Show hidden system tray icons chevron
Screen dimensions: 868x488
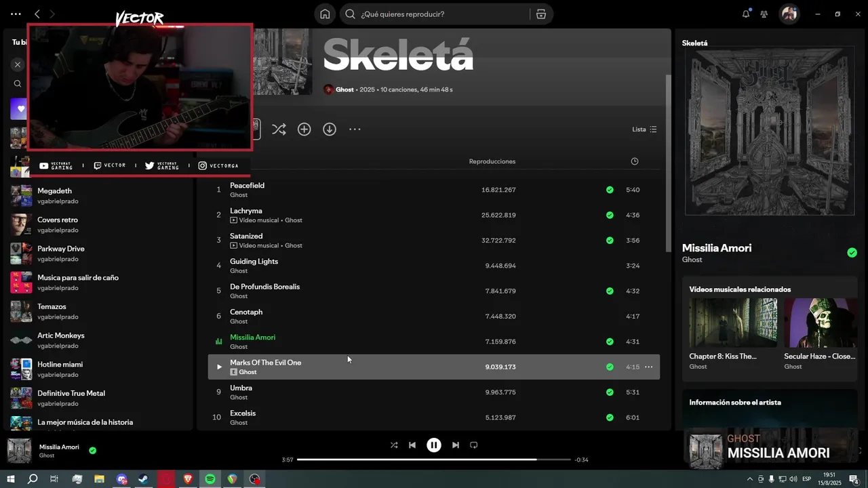coord(750,479)
